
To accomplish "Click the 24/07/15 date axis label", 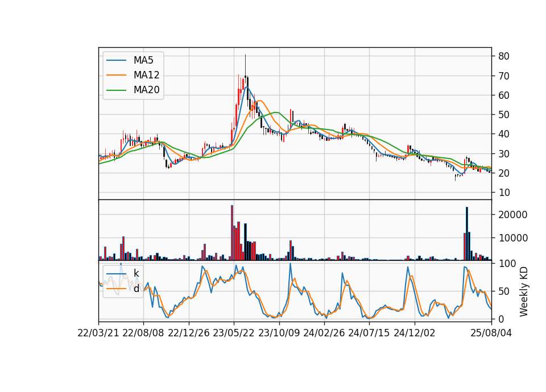I will click(x=369, y=333).
